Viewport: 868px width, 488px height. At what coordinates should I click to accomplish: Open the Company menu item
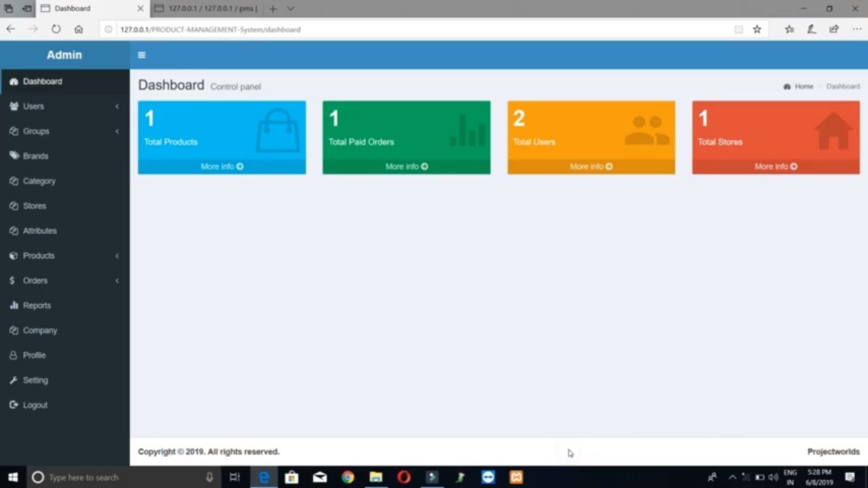(x=39, y=331)
